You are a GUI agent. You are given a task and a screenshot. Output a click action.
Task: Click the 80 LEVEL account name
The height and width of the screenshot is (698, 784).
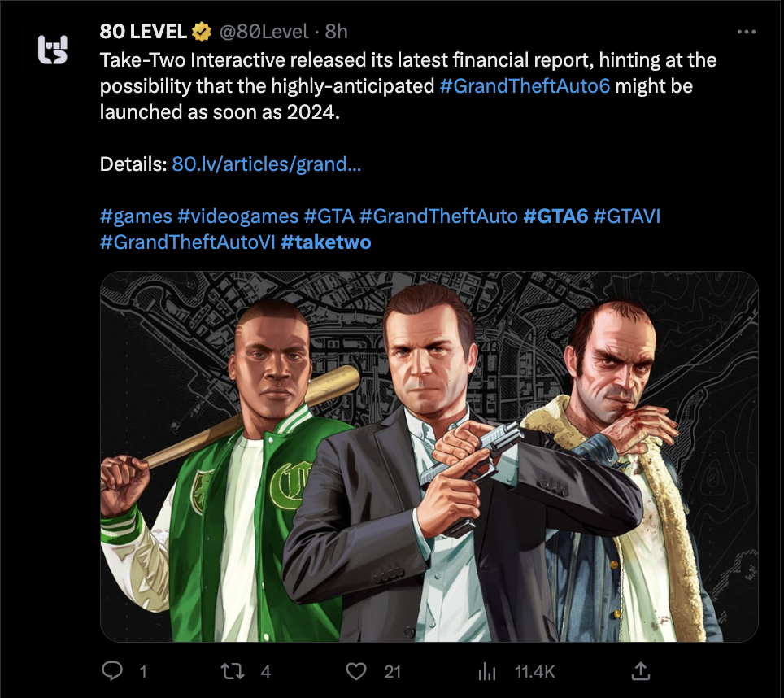pos(143,32)
